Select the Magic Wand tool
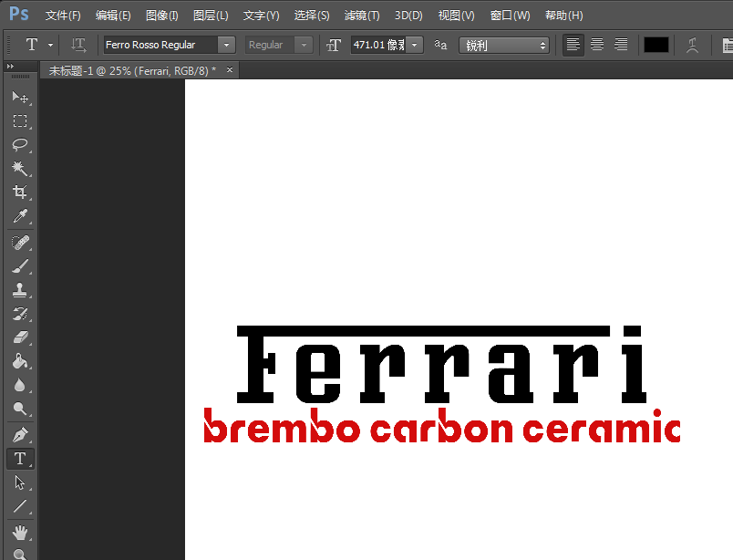 click(20, 169)
